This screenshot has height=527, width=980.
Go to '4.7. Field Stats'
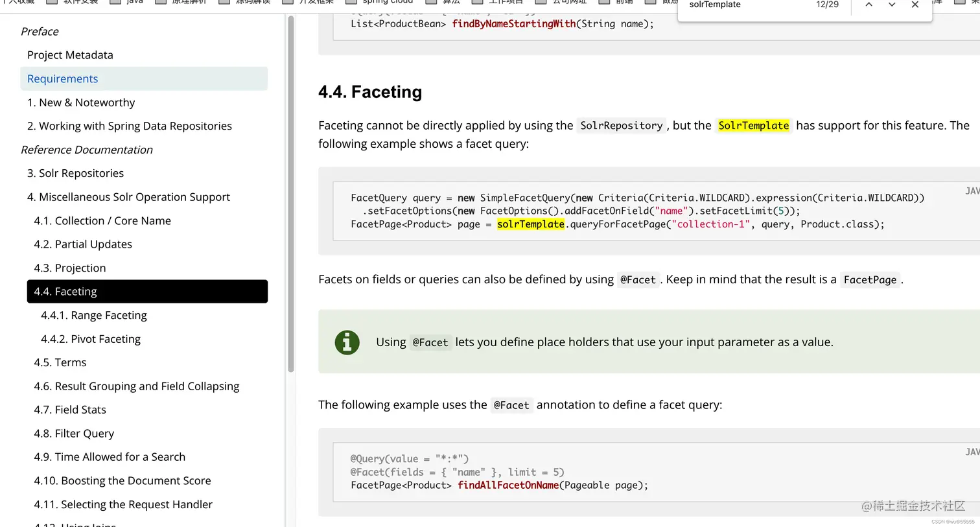[70, 410]
